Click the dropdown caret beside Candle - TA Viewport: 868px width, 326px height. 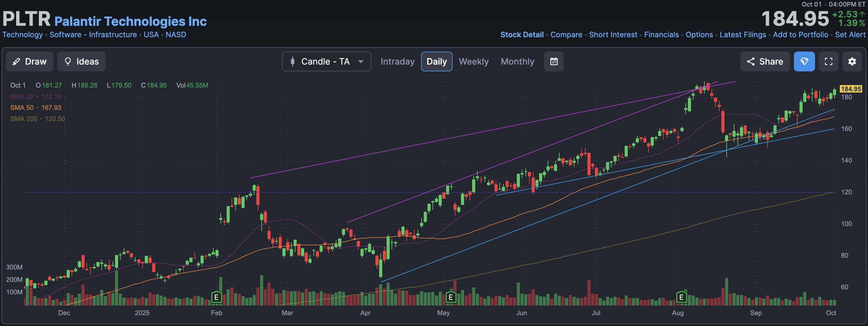361,62
